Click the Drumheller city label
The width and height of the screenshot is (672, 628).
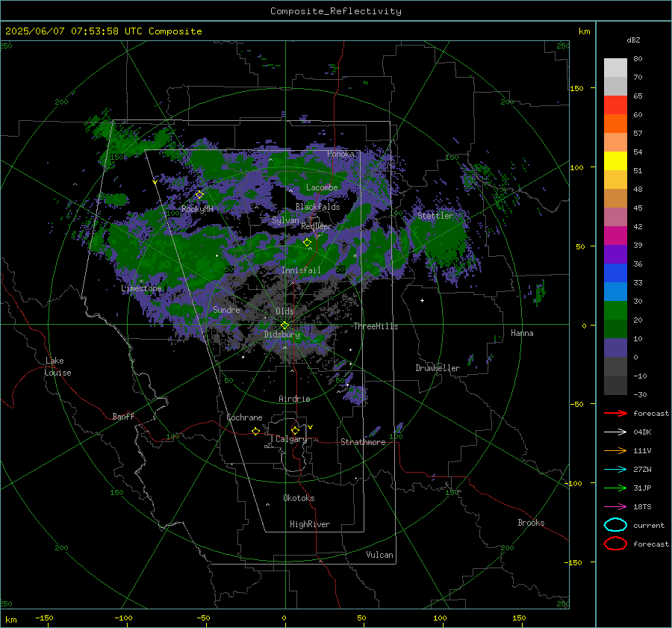pyautogui.click(x=438, y=368)
